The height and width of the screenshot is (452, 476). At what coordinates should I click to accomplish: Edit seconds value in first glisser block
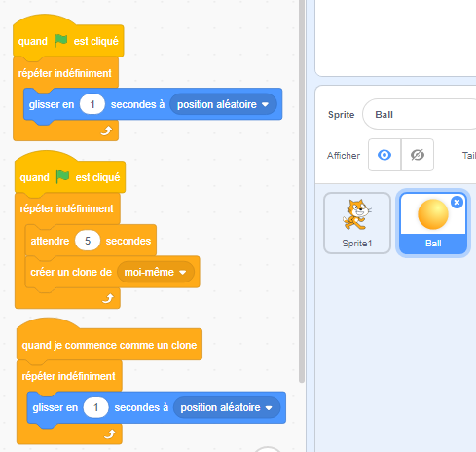click(92, 104)
